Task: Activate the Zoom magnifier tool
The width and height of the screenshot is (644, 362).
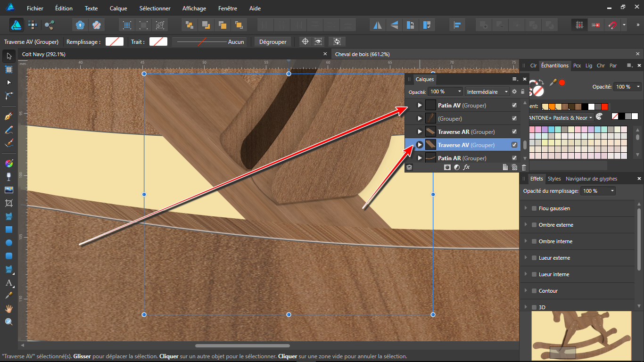Action: tap(8, 322)
